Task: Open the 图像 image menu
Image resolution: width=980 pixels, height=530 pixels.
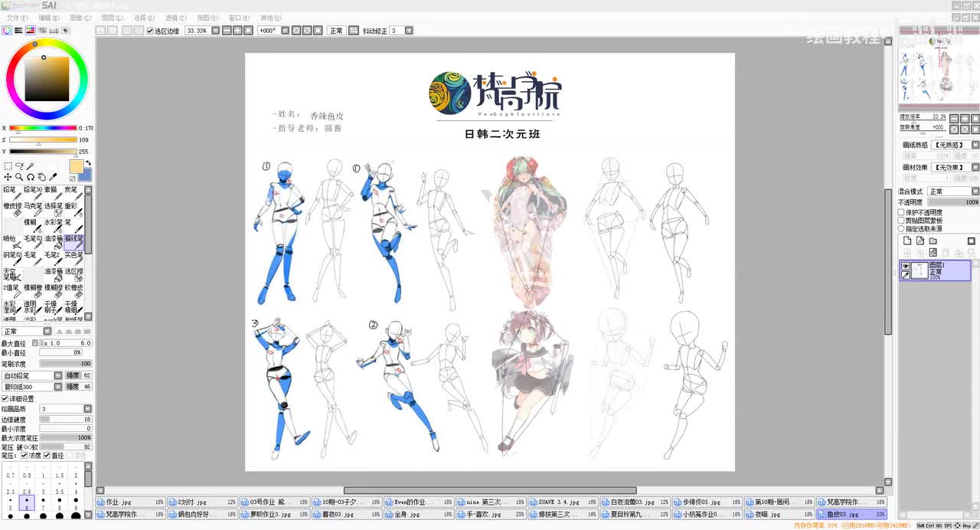Action: [x=80, y=18]
